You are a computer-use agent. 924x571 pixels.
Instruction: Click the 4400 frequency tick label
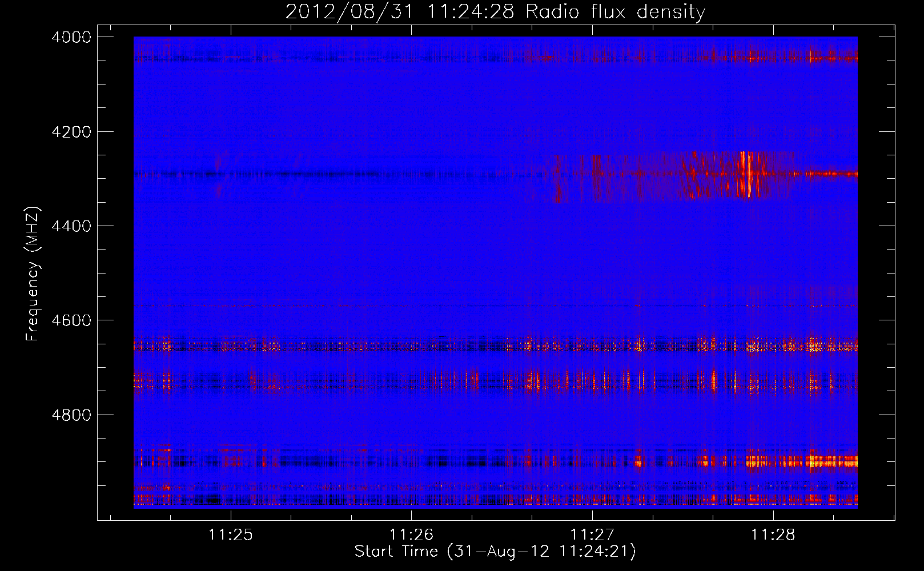coord(71,226)
